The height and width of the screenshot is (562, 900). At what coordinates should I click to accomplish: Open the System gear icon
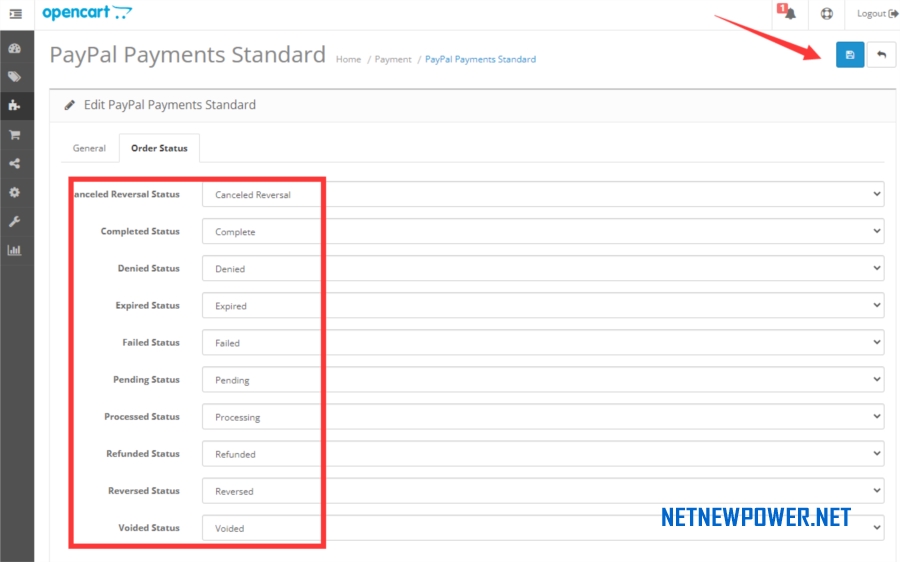pyautogui.click(x=15, y=192)
